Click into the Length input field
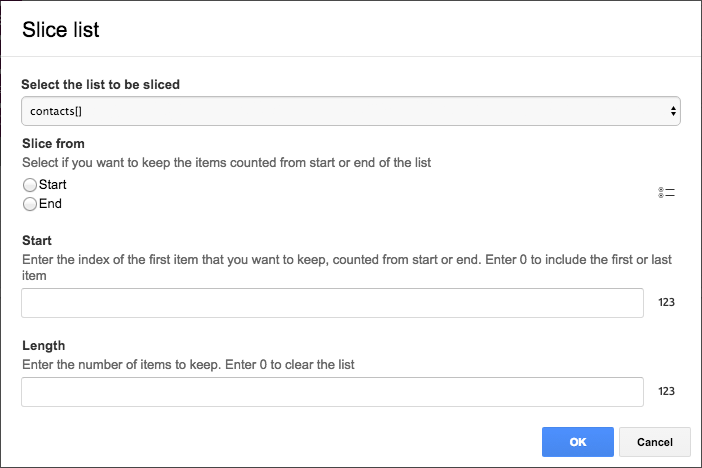 332,392
